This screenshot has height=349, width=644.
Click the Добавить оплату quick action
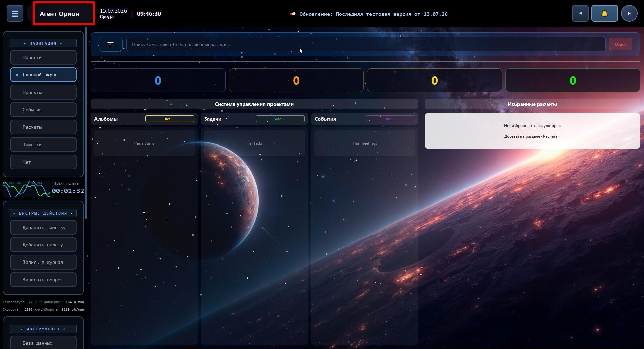pyautogui.click(x=43, y=245)
